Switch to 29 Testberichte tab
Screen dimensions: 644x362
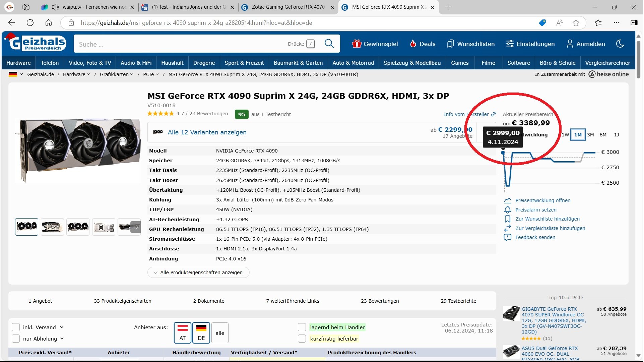pos(458,301)
